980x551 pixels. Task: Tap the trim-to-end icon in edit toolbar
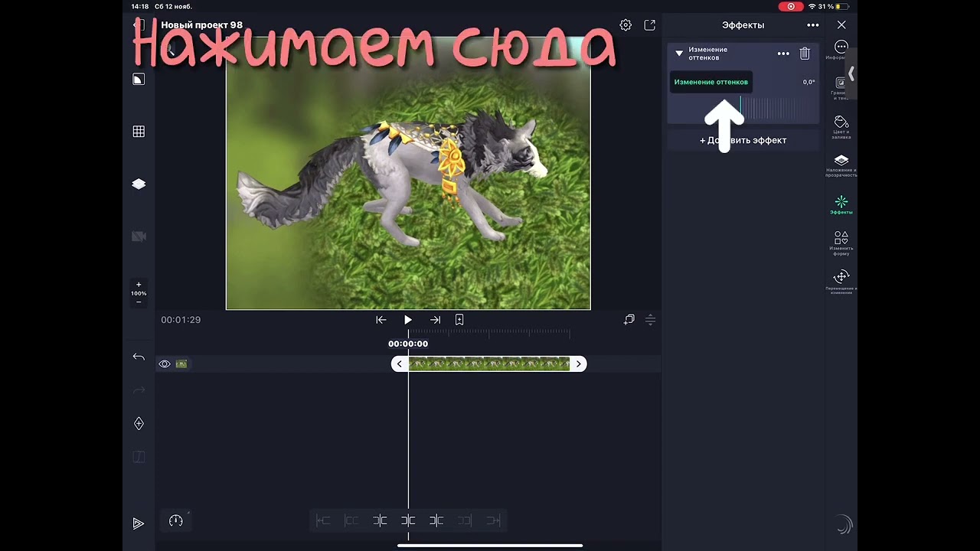pos(493,521)
